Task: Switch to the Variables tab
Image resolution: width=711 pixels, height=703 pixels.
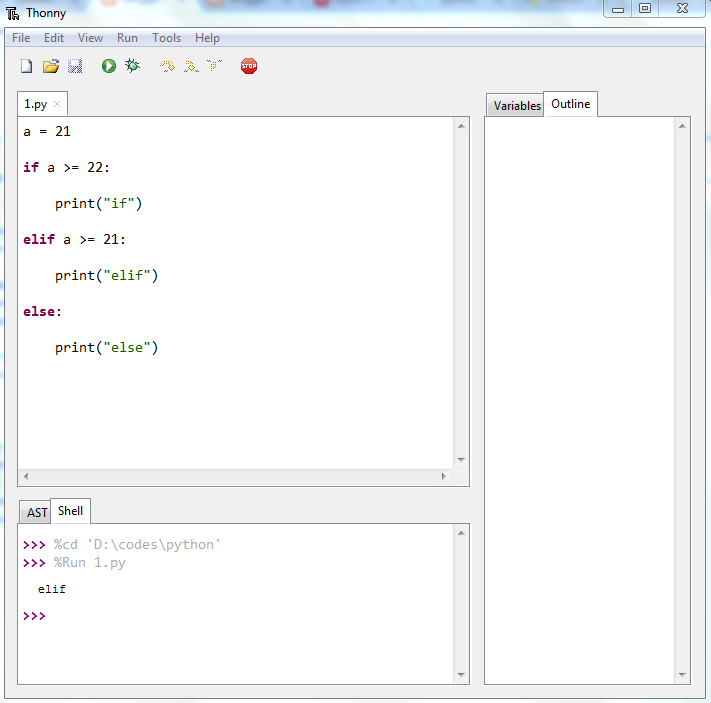Action: (x=517, y=106)
